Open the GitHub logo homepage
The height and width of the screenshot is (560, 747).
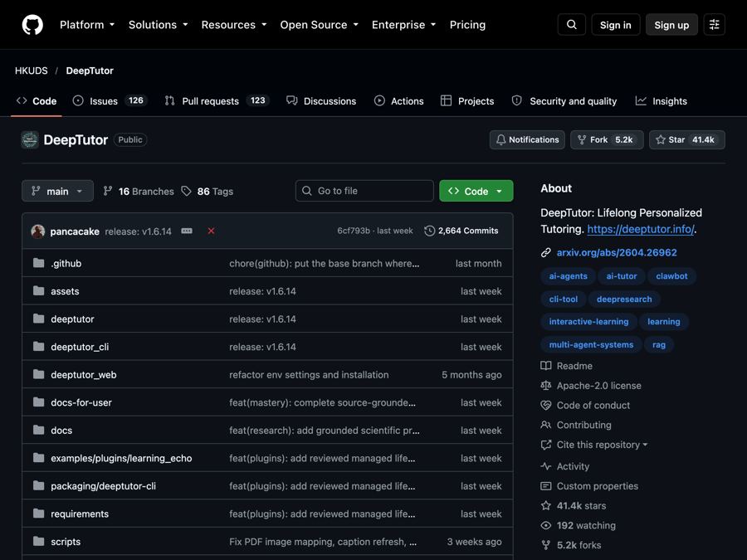32,25
